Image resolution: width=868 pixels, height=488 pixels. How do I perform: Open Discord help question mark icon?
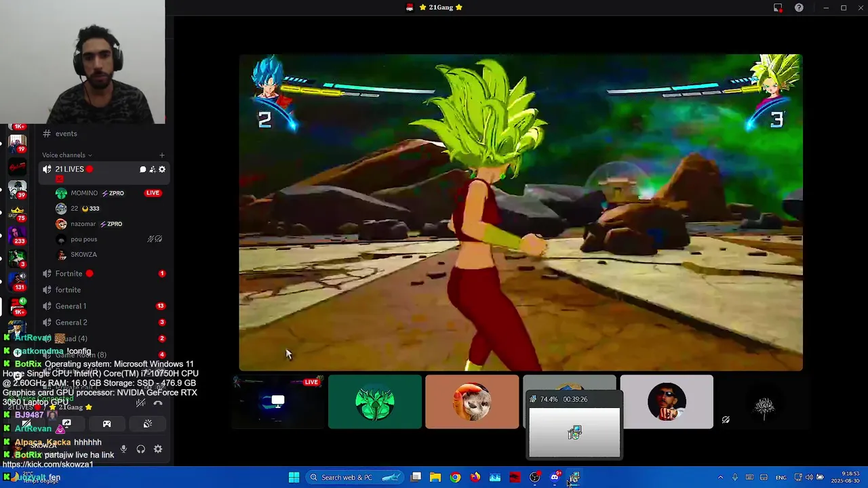click(x=799, y=7)
